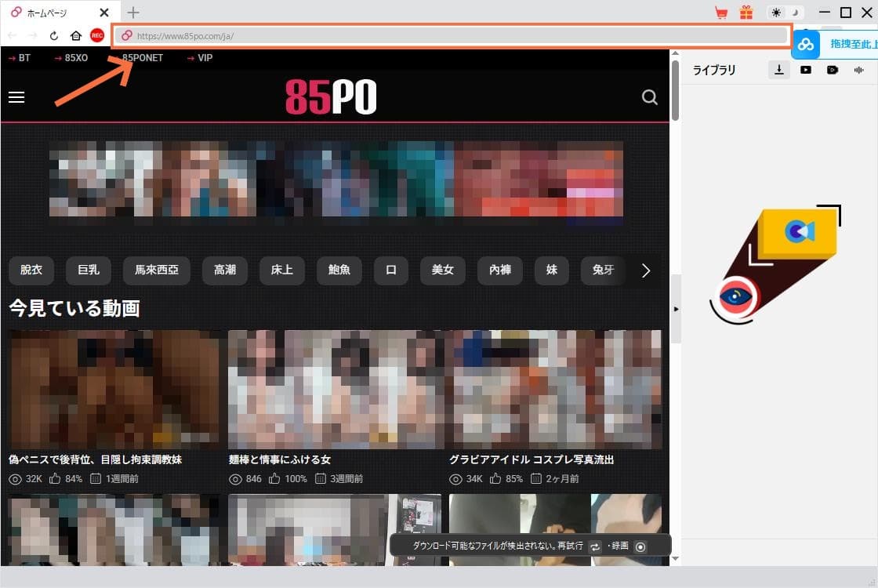Close the ホームページ browser tab
Screen dimensions: 878x588
click(x=103, y=13)
